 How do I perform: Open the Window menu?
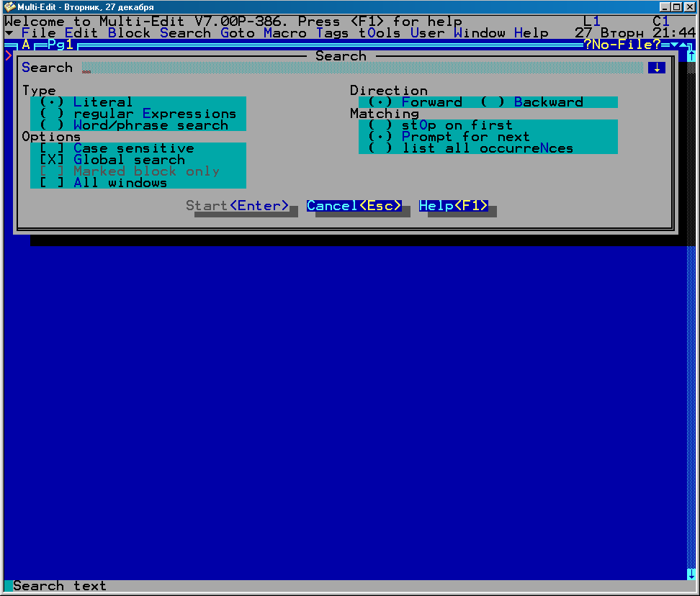coord(480,33)
